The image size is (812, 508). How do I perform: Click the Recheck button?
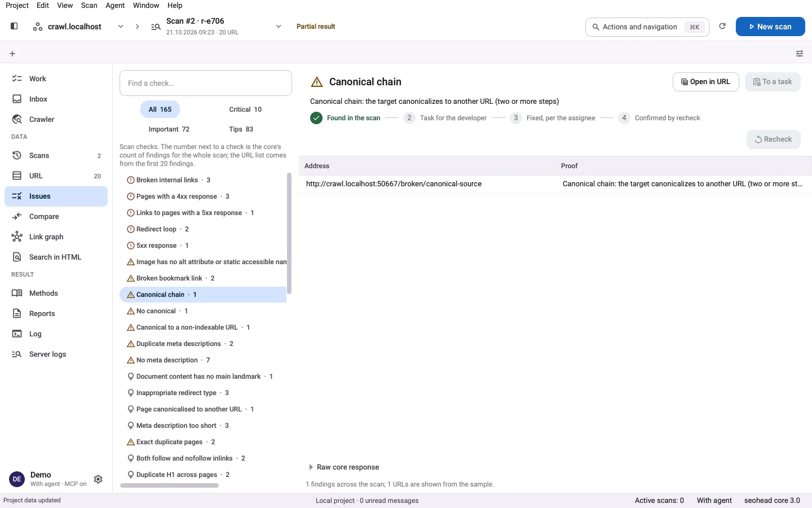[x=774, y=139]
